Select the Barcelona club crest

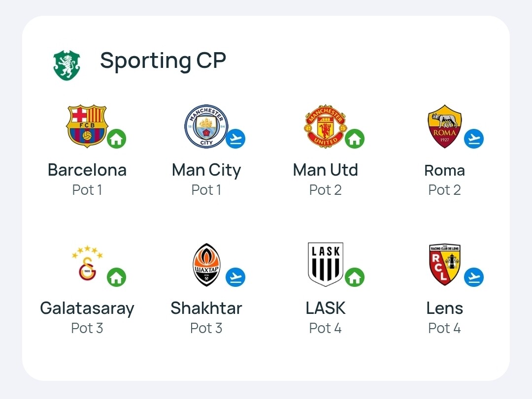87,126
